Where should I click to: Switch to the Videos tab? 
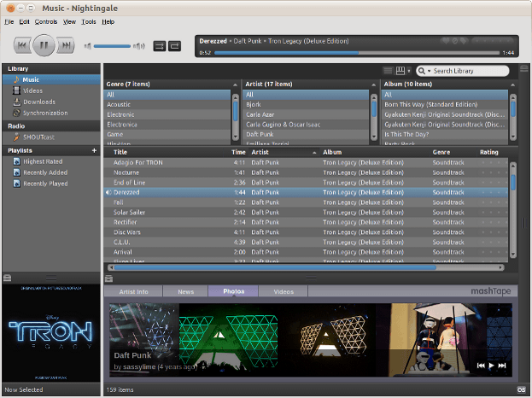point(284,291)
